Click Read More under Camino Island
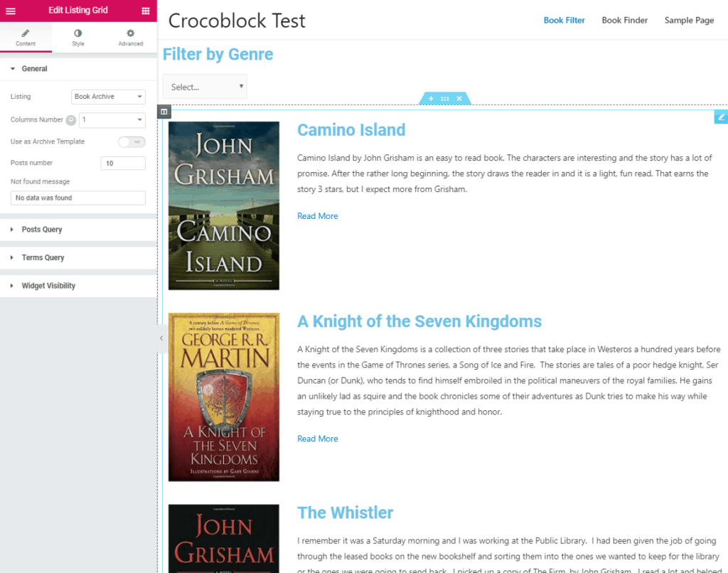 [317, 215]
